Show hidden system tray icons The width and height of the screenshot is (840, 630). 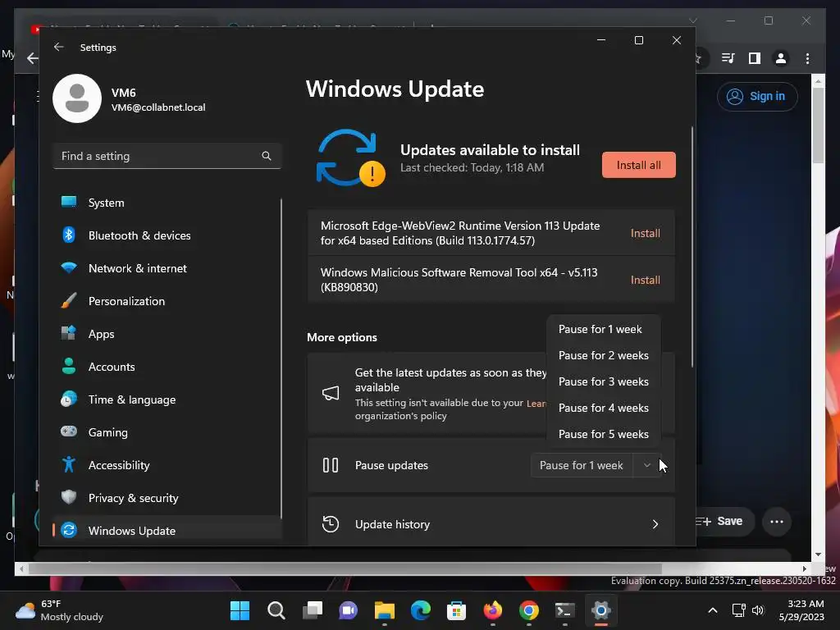pos(713,610)
